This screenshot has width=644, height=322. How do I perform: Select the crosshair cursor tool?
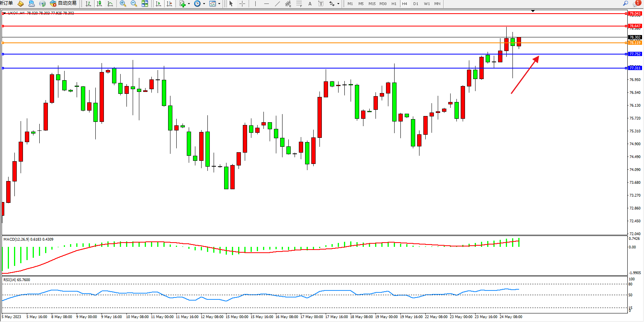[x=242, y=4]
